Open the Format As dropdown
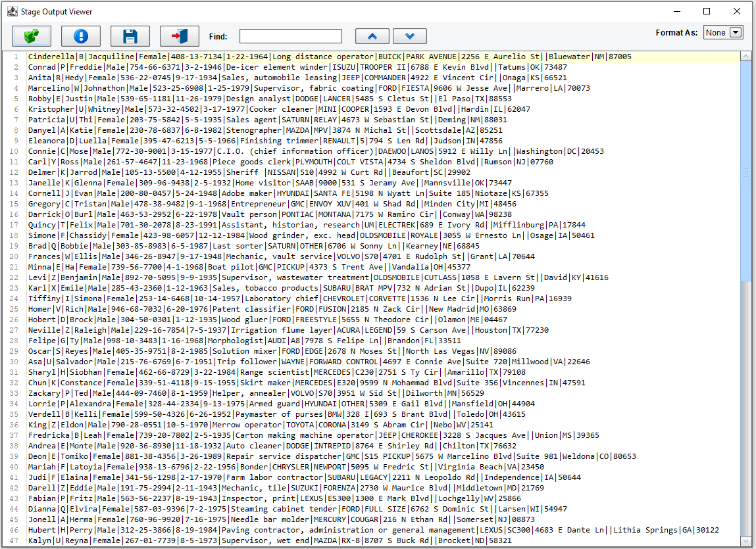Screen dimensions: 756x549 [722, 32]
